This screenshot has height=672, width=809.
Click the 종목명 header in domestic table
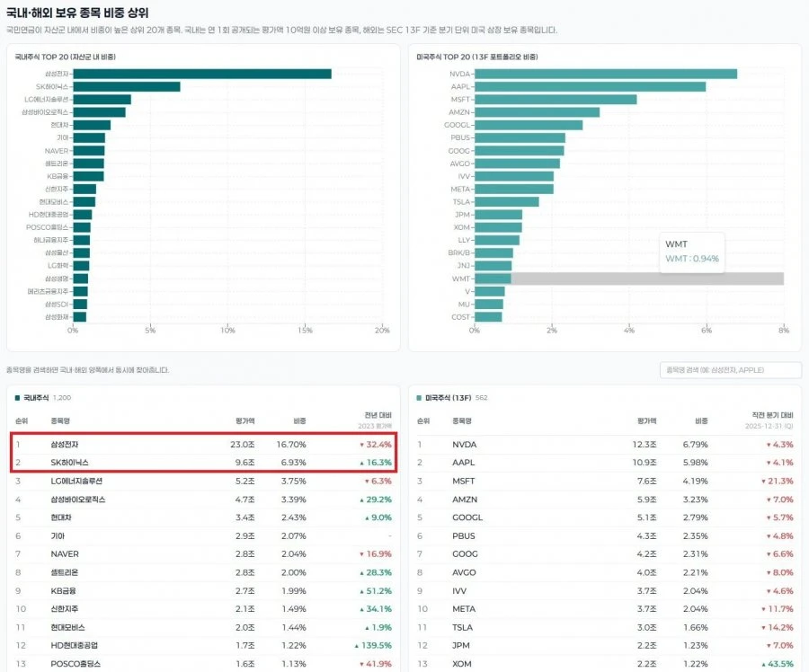coord(60,420)
